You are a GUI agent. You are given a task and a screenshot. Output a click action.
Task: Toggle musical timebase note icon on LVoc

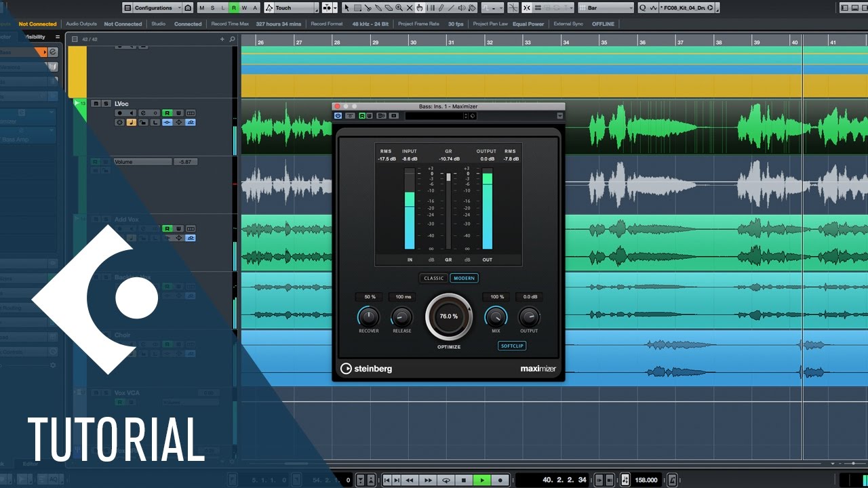[132, 123]
